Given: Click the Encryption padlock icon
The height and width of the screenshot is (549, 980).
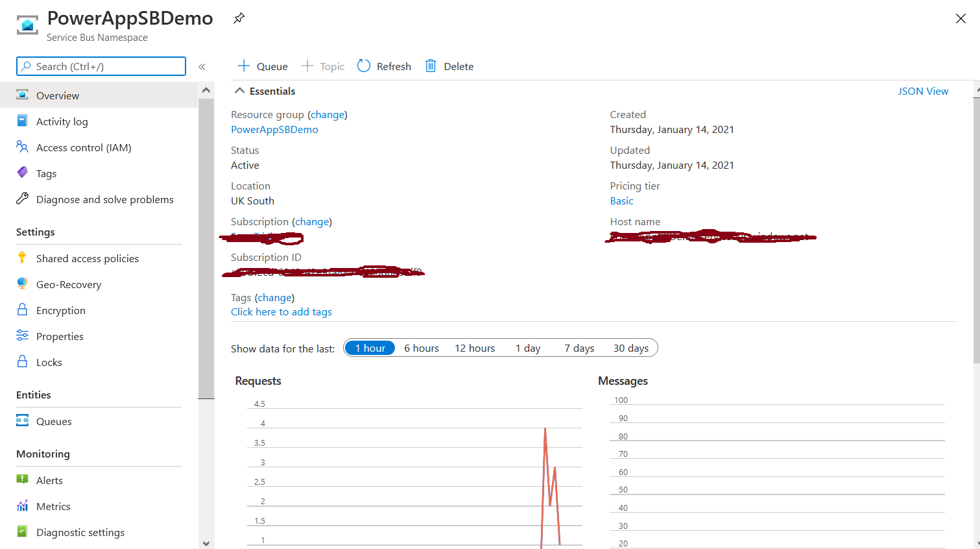Looking at the screenshot, I should [23, 310].
